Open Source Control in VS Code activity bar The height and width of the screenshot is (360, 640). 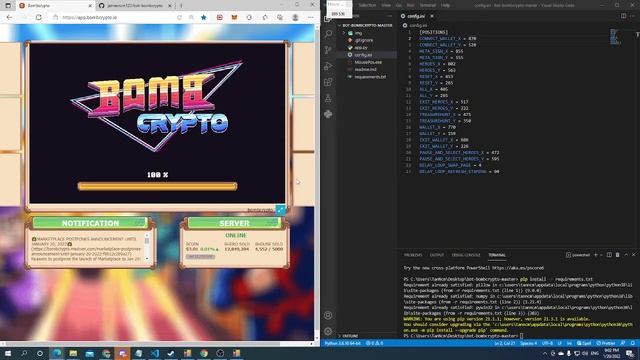click(x=328, y=50)
